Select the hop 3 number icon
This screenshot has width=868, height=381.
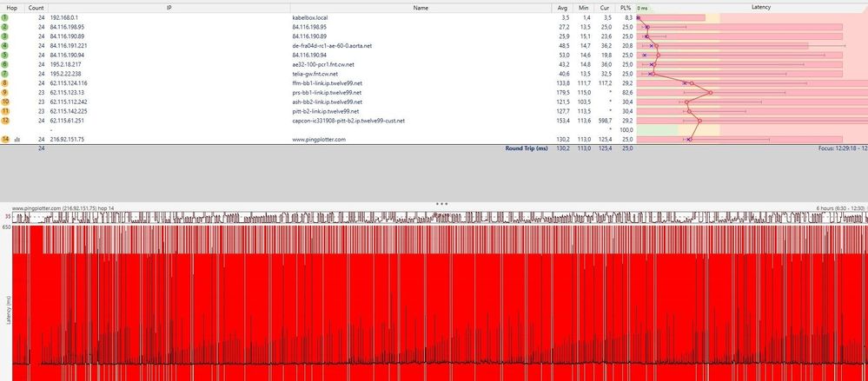click(x=5, y=36)
